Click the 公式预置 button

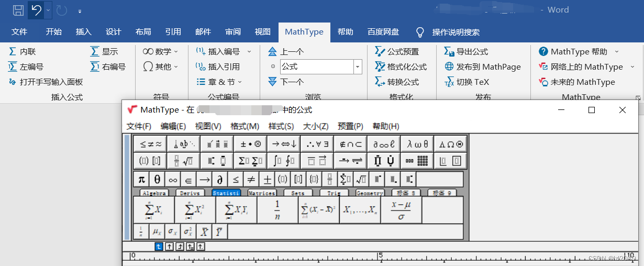point(397,51)
